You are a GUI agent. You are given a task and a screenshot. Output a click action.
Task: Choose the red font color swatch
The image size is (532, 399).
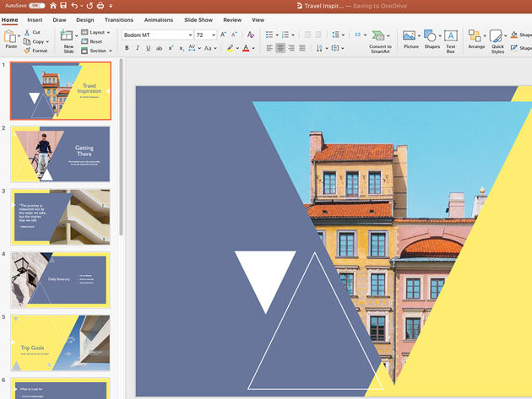point(245,48)
